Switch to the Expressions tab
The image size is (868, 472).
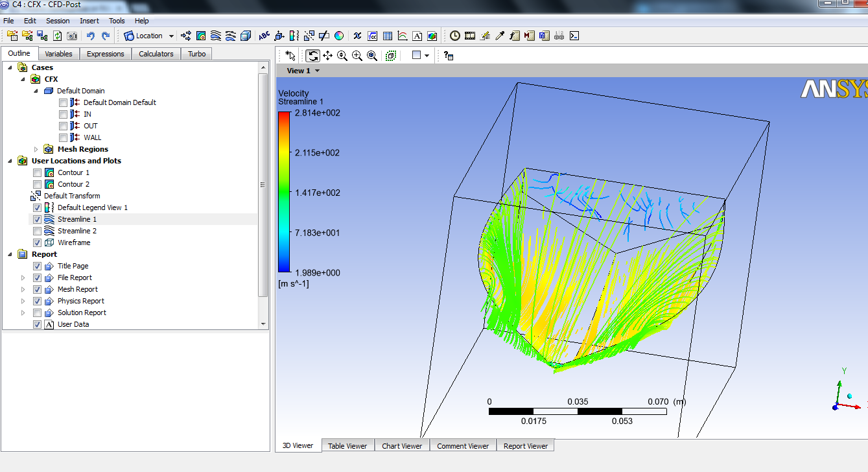[106, 54]
